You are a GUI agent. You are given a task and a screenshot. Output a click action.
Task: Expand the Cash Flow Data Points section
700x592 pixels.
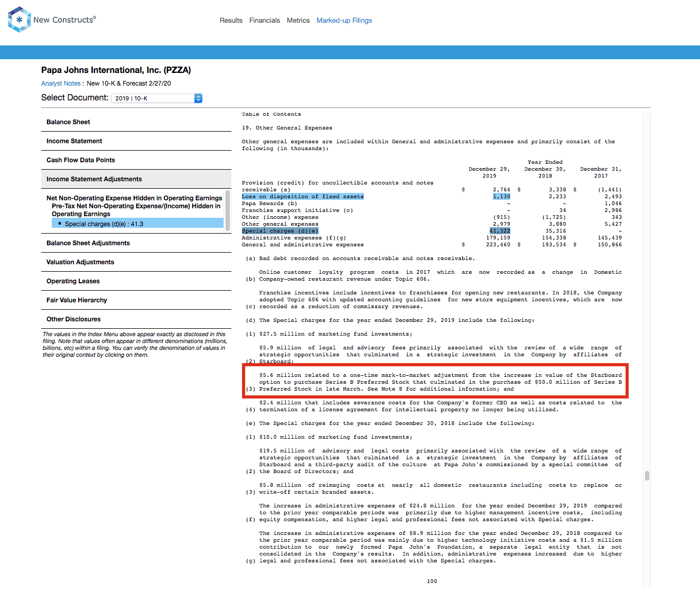click(136, 160)
